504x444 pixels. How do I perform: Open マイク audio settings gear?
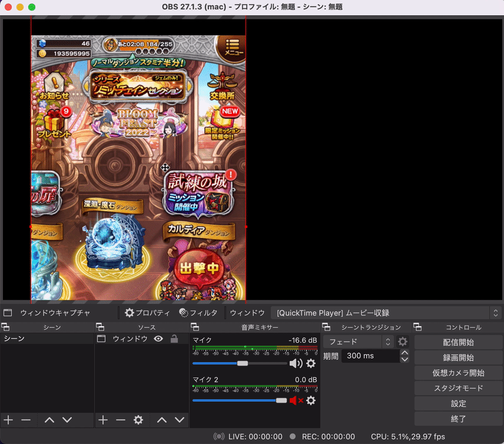[311, 363]
